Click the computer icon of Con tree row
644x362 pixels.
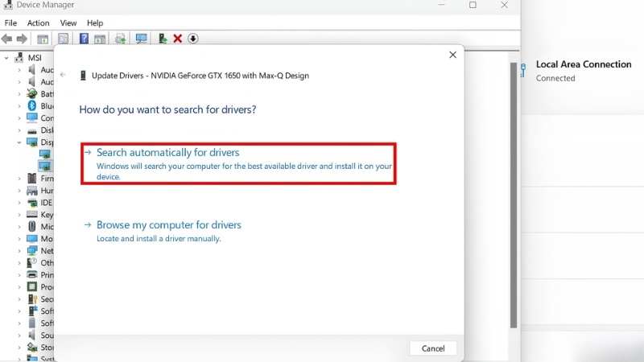click(32, 117)
